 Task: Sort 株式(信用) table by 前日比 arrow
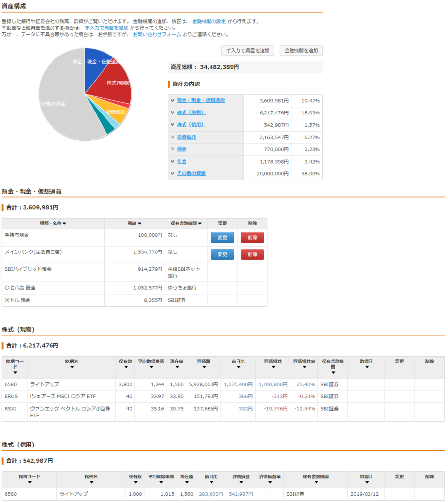[x=211, y=482]
